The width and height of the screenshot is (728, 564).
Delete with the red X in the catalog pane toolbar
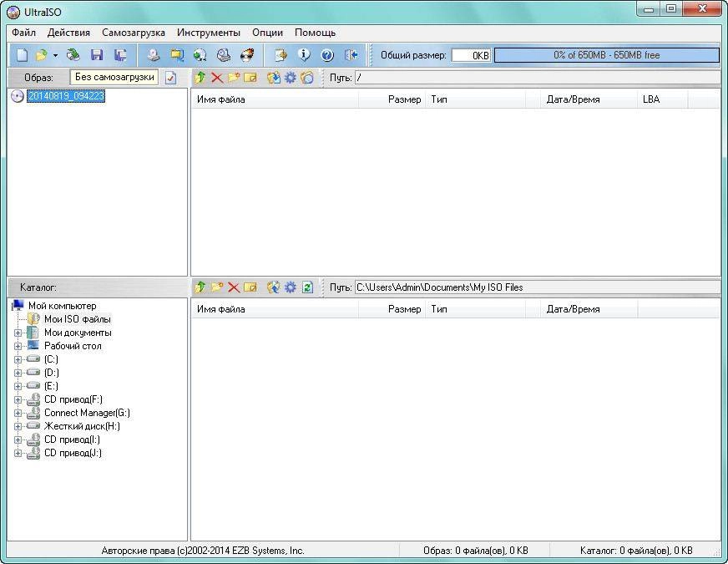pyautogui.click(x=234, y=287)
